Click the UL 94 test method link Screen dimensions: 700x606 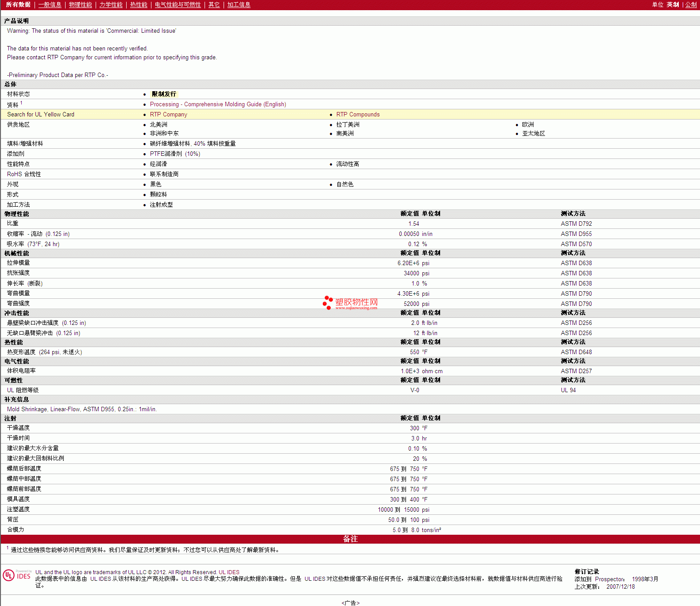(x=568, y=390)
